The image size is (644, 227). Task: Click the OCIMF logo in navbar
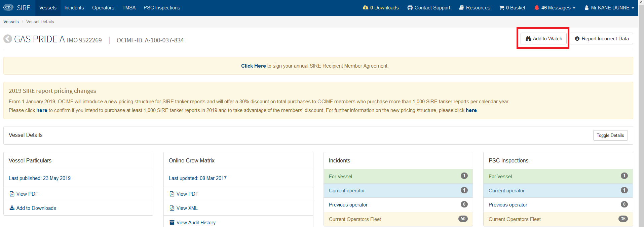tap(8, 7)
